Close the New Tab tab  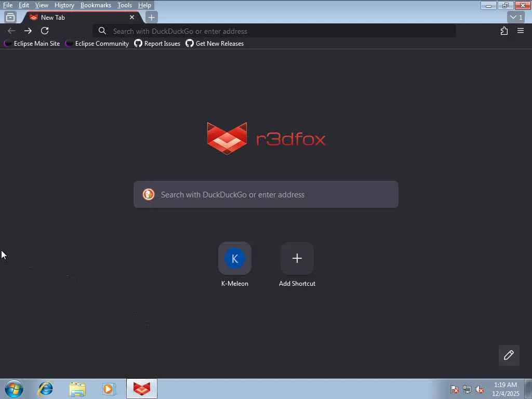tap(131, 17)
